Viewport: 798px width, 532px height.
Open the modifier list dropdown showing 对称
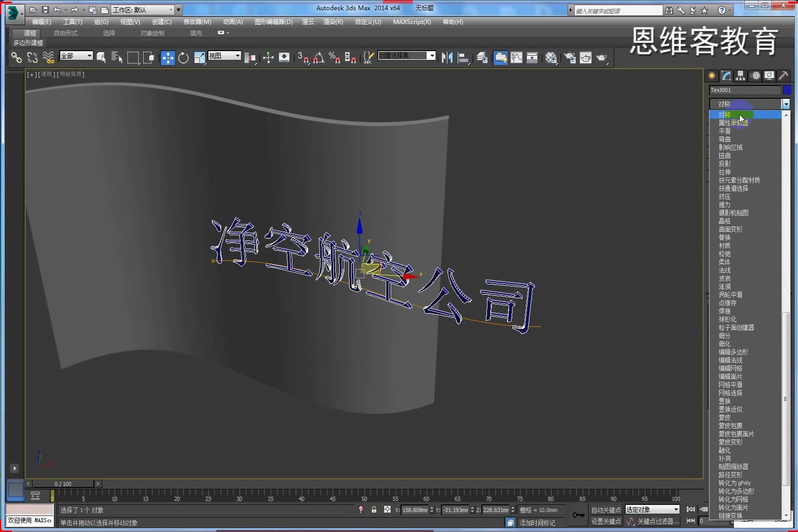pyautogui.click(x=786, y=104)
